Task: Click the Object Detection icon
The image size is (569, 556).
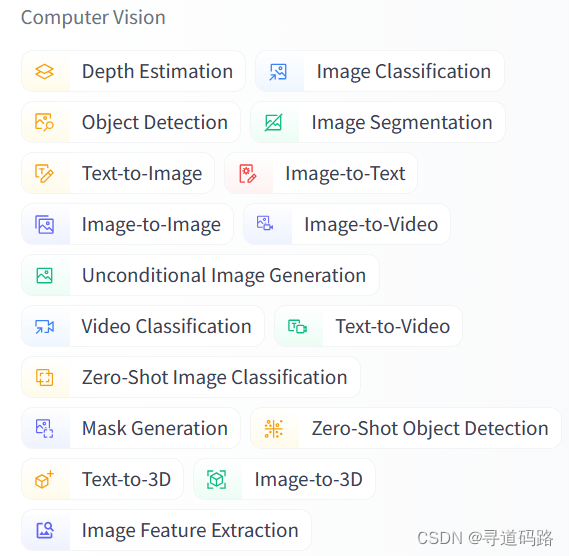Action: tap(45, 122)
